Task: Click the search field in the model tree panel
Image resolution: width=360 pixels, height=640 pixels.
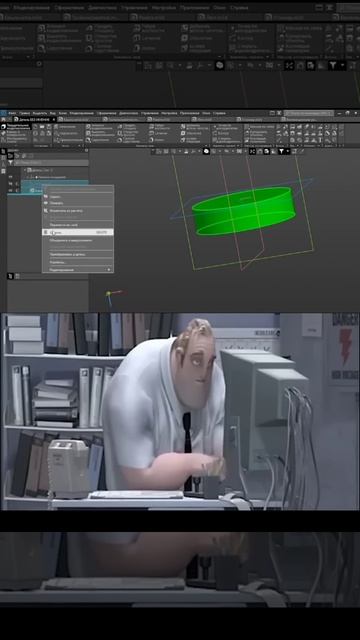Action: pos(51,162)
